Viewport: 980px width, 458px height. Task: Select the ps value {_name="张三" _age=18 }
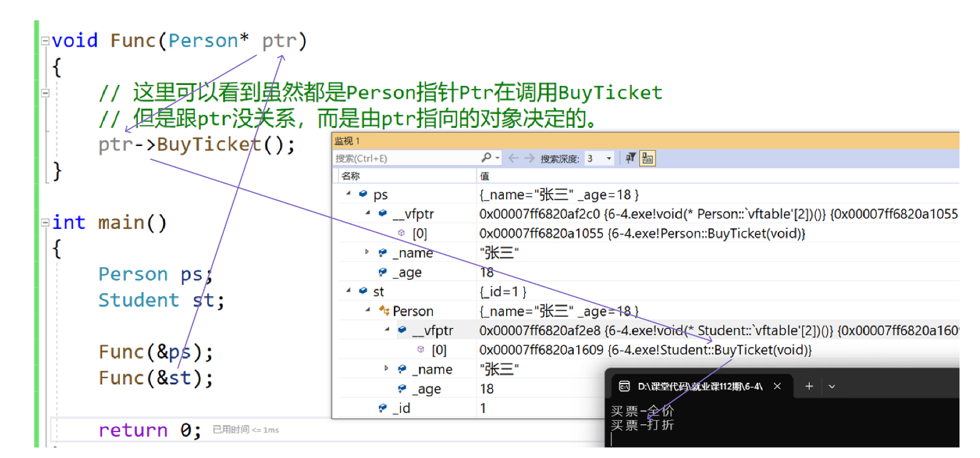559,194
